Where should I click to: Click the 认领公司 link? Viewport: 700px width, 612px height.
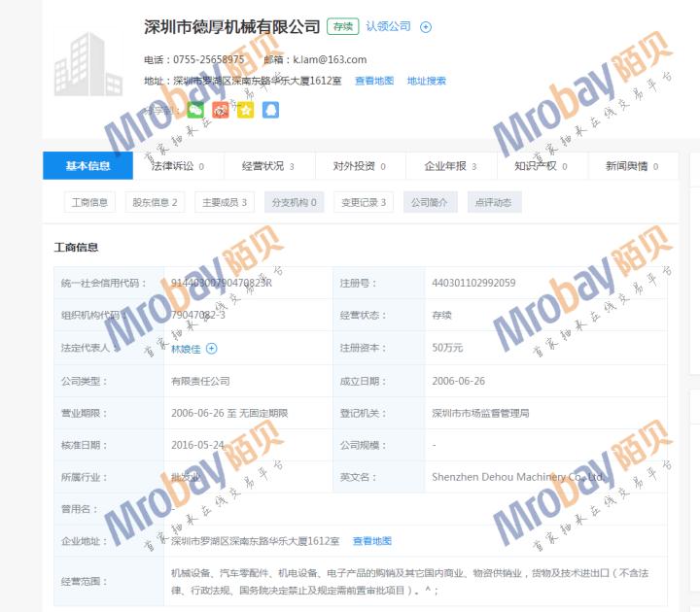click(388, 27)
